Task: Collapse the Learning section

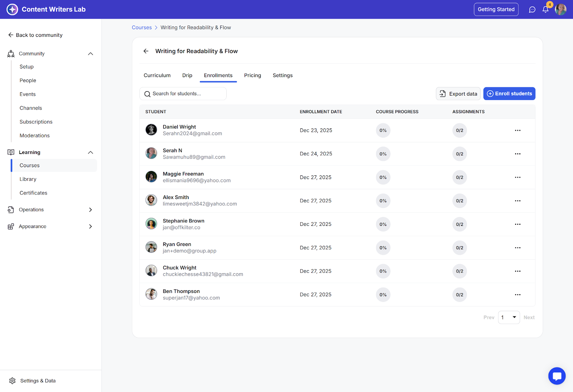Action: pyautogui.click(x=90, y=153)
